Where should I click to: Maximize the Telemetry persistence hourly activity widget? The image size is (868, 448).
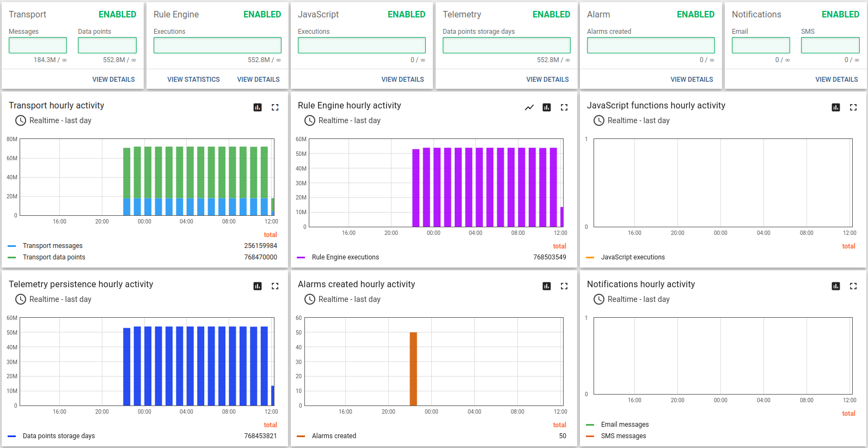(x=275, y=286)
